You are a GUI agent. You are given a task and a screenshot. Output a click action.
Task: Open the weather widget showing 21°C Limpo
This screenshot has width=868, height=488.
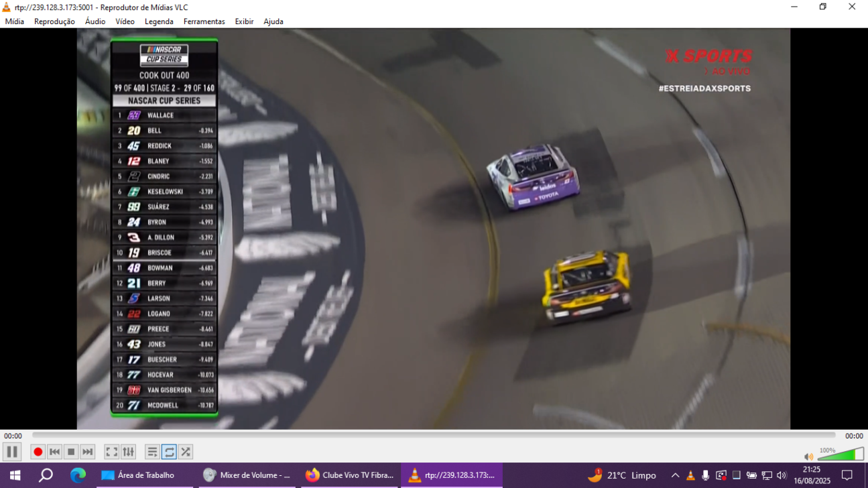point(622,475)
